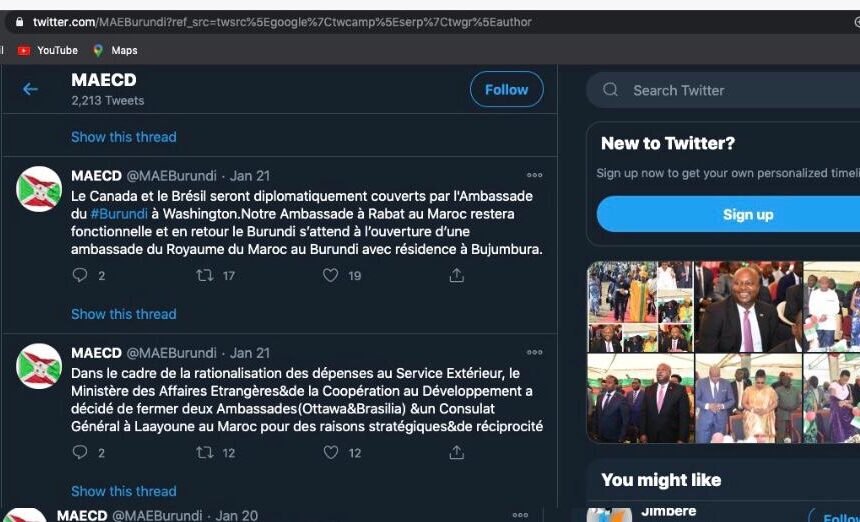Open more options on the first Jan 21 tweet

coord(535,176)
